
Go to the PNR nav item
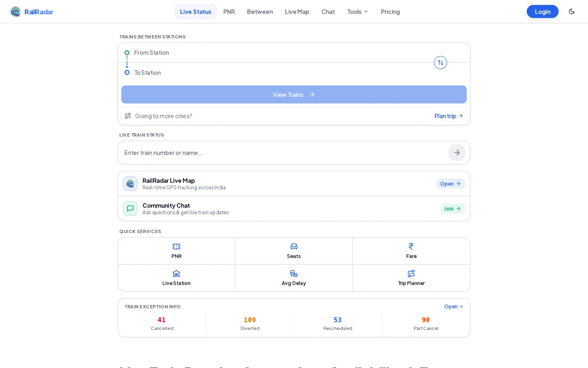[229, 11]
